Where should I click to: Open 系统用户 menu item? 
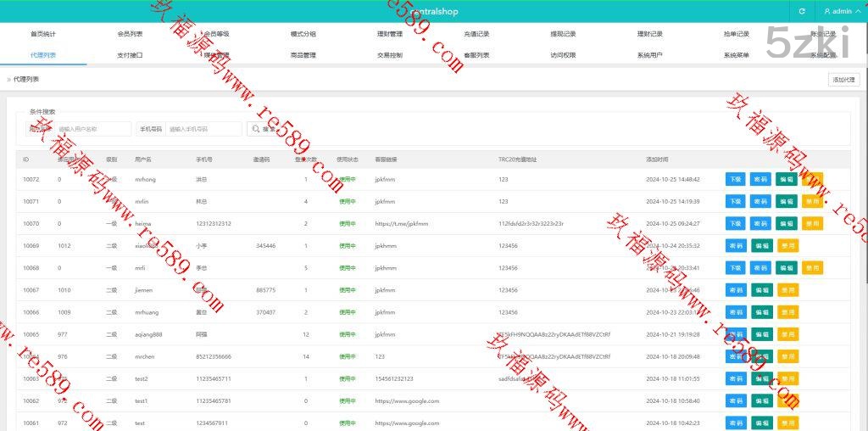click(649, 55)
